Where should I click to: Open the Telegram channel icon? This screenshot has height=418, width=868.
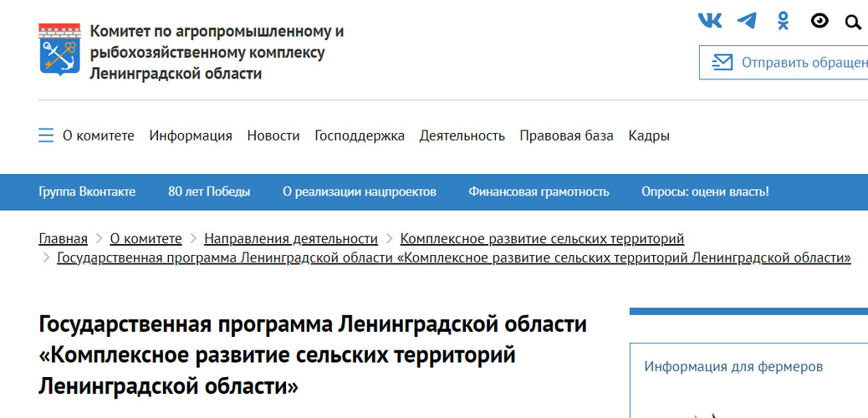[x=747, y=21]
